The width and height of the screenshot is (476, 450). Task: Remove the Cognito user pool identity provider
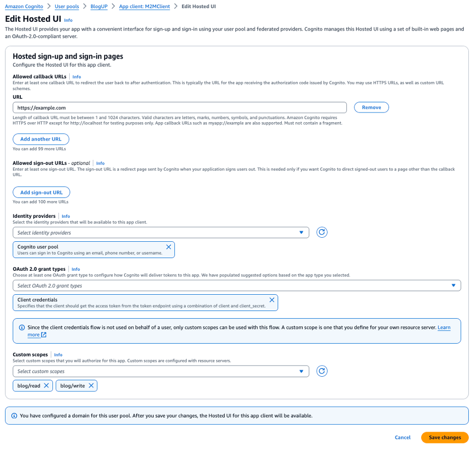(168, 246)
